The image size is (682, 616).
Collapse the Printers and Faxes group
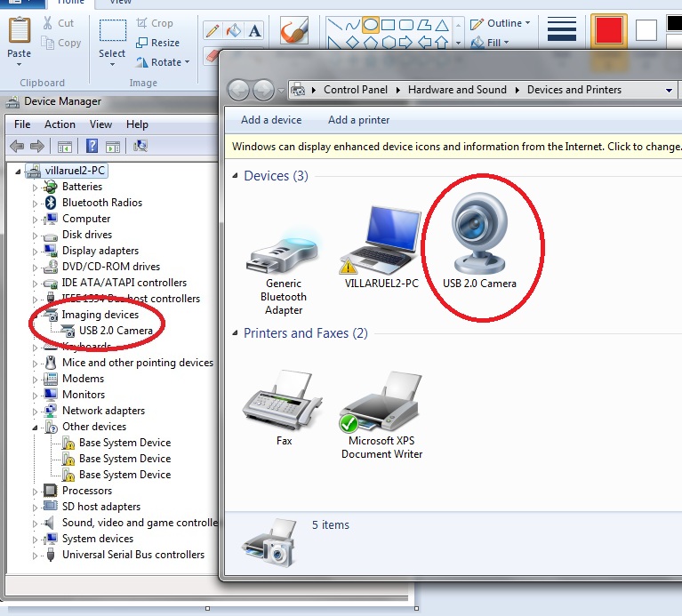(235, 333)
